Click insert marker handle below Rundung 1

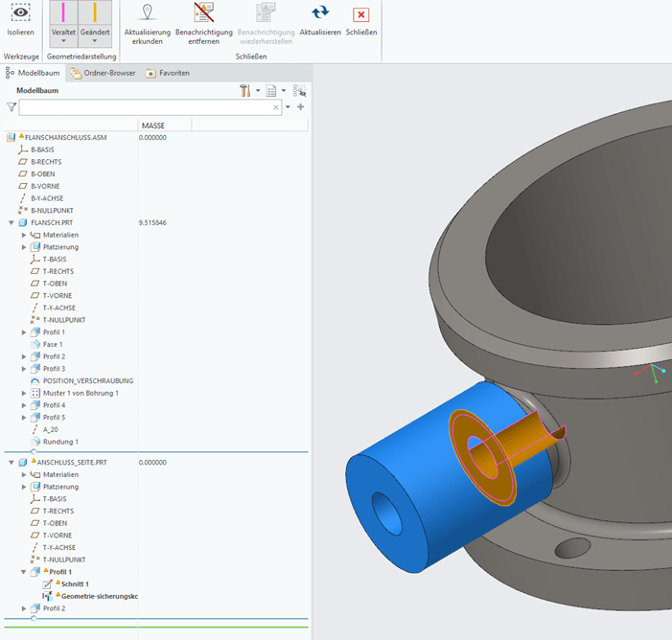pos(34,451)
